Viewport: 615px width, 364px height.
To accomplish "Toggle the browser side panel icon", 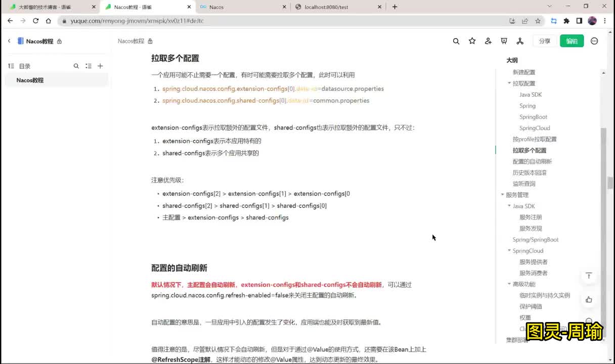I will point(579,21).
